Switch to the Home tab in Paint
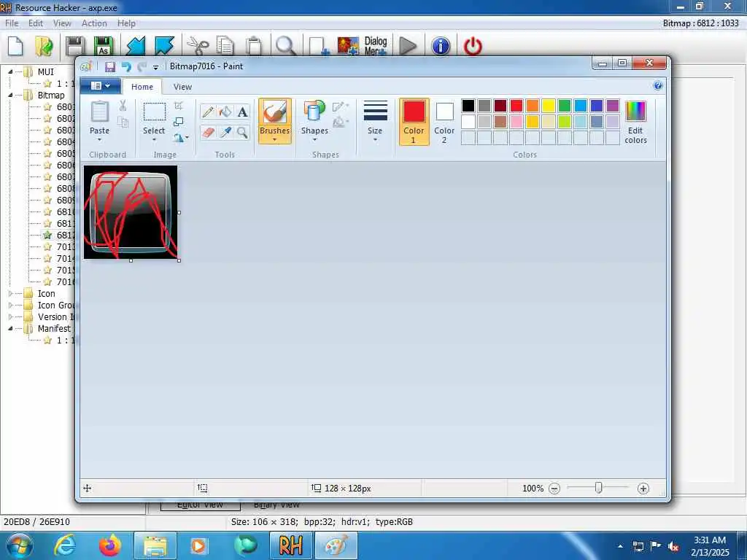The height and width of the screenshot is (560, 747). 142,87
